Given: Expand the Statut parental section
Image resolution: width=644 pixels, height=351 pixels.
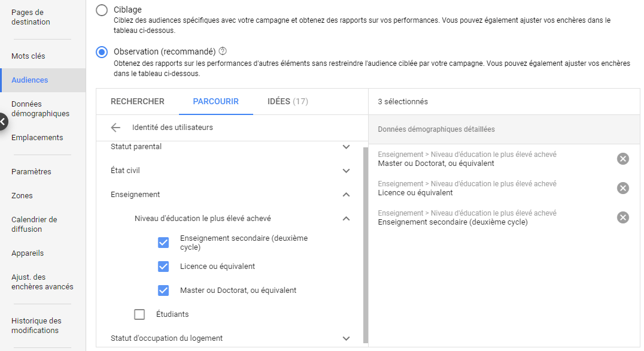Looking at the screenshot, I should click(346, 147).
